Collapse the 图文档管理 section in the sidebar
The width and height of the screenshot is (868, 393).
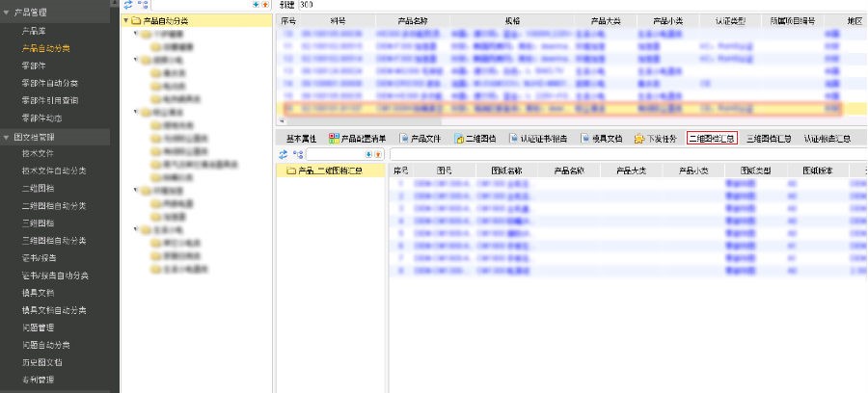8,137
